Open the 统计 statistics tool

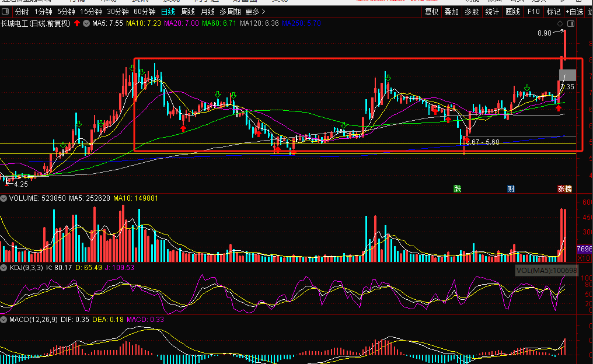point(492,12)
